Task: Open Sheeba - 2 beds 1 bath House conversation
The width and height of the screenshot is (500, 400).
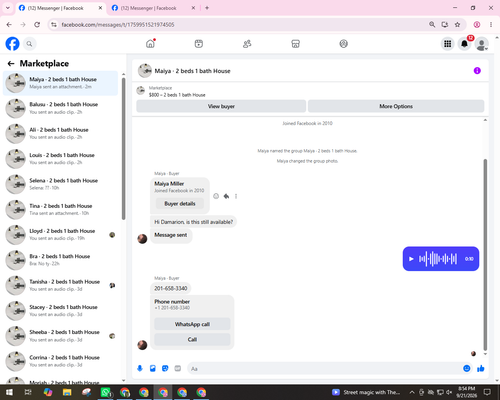Action: point(60,336)
